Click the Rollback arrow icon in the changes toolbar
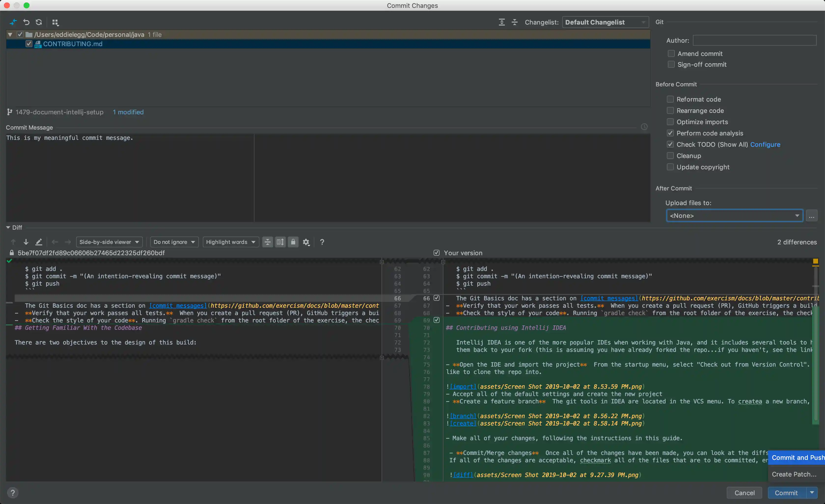Image resolution: width=825 pixels, height=504 pixels. pyautogui.click(x=26, y=22)
